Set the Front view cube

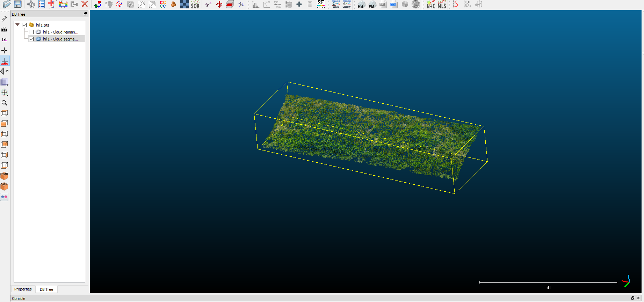tap(4, 176)
